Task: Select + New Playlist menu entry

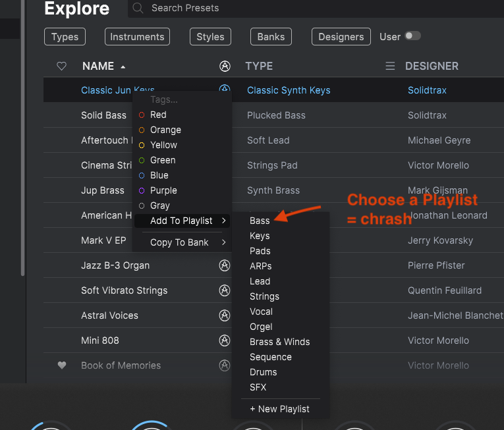Action: click(x=279, y=409)
